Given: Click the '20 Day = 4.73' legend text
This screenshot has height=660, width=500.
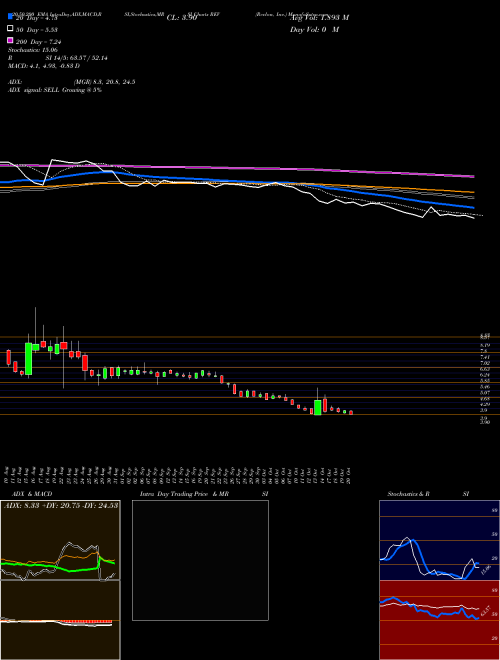Looking at the screenshot, I should [x=36, y=18].
